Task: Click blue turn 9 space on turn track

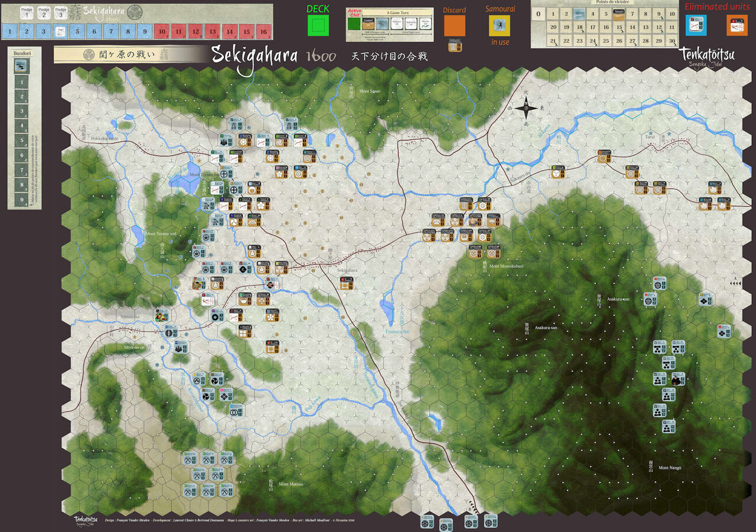Action: click(145, 32)
